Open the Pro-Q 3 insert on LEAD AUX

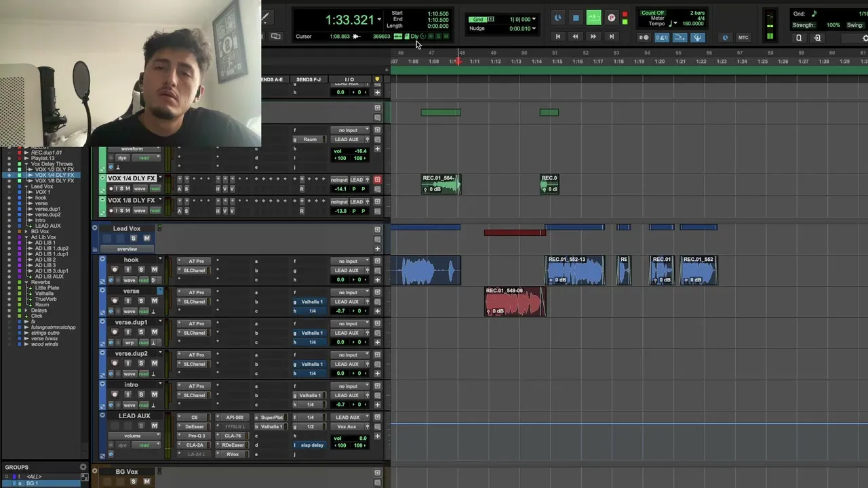click(x=195, y=436)
